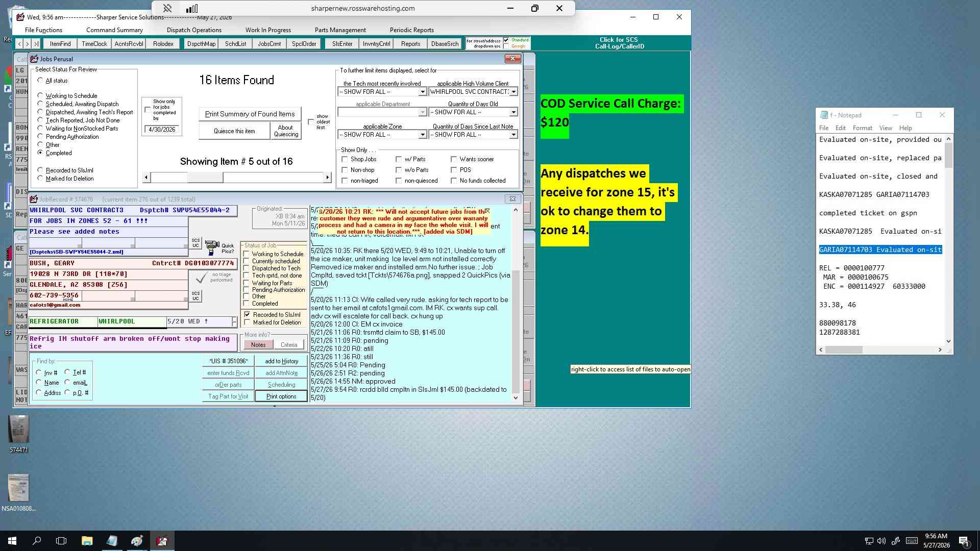Click the pin icon in remote session bar
This screenshot has width=980, height=551.
click(167, 8)
